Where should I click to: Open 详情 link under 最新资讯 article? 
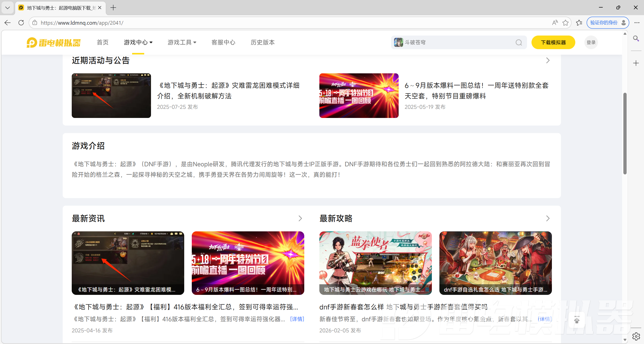[297, 319]
